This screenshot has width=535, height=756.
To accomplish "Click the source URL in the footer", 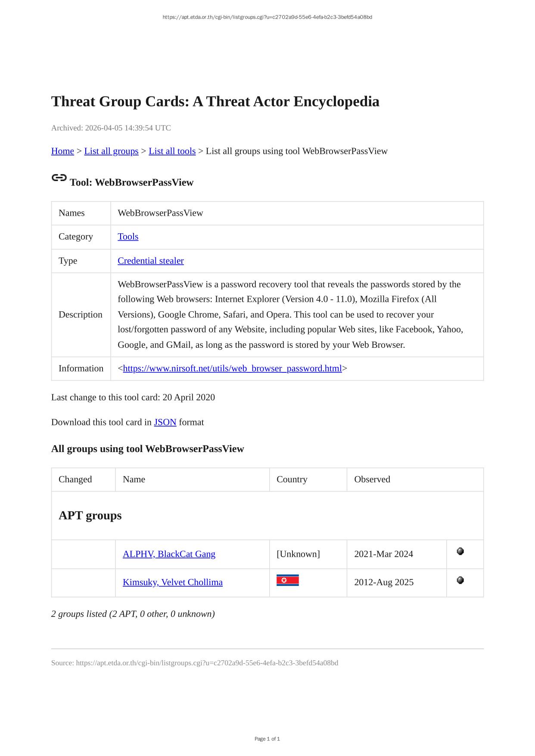I will (x=207, y=663).
